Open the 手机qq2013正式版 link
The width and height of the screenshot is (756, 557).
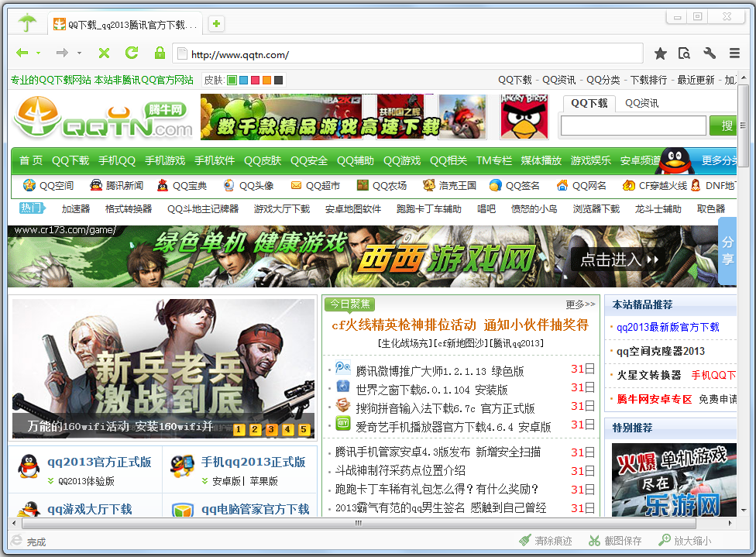[253, 462]
